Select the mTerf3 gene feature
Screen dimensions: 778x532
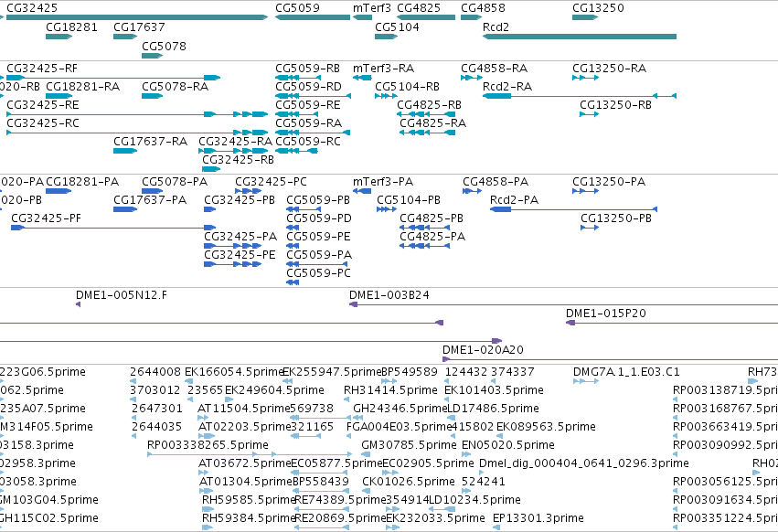[x=362, y=17]
